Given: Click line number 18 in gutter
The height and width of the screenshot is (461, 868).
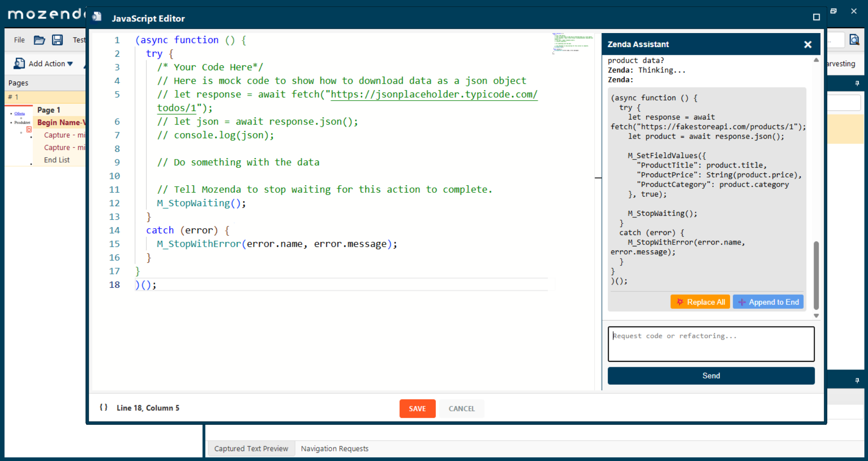Looking at the screenshot, I should (114, 284).
